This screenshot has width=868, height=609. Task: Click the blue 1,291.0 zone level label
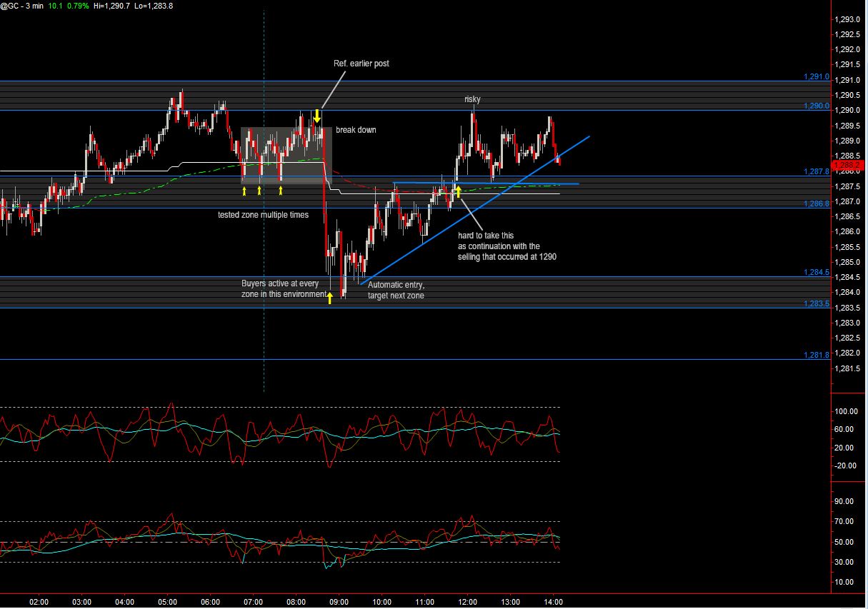[x=817, y=76]
